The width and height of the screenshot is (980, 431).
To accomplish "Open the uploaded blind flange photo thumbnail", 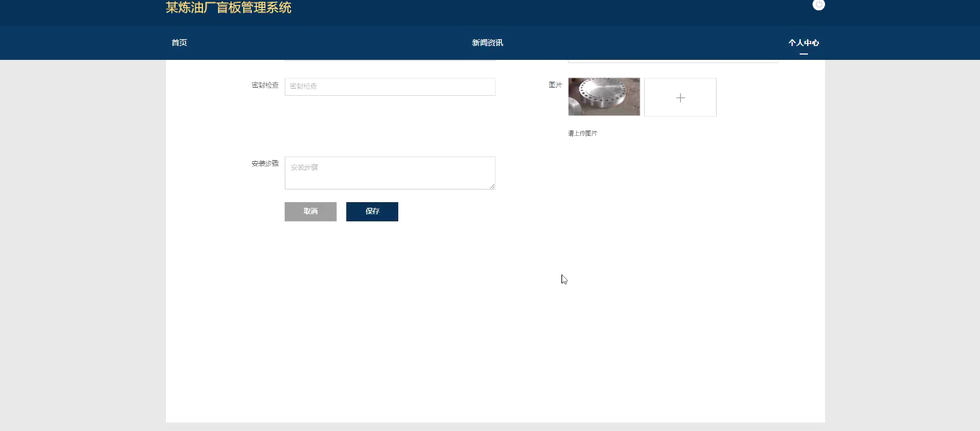I will click(x=604, y=97).
